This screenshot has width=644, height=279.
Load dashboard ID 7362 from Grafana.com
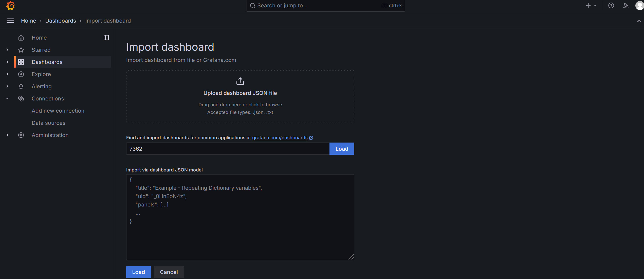pos(342,149)
